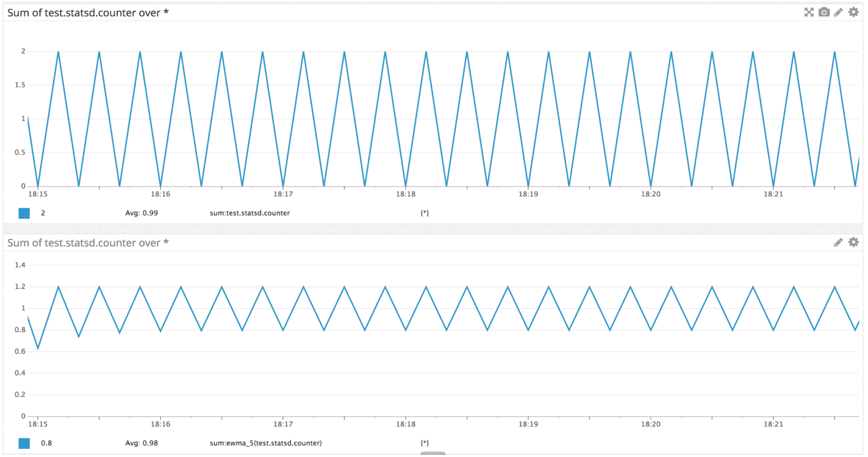Click legend entry sum:ewma_5(test.statsd.counter)
The width and height of the screenshot is (868, 457).
[x=266, y=443]
